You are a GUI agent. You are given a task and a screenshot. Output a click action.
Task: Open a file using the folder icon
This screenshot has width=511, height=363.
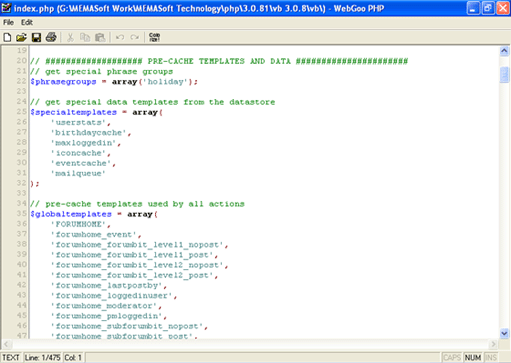pyautogui.click(x=21, y=37)
